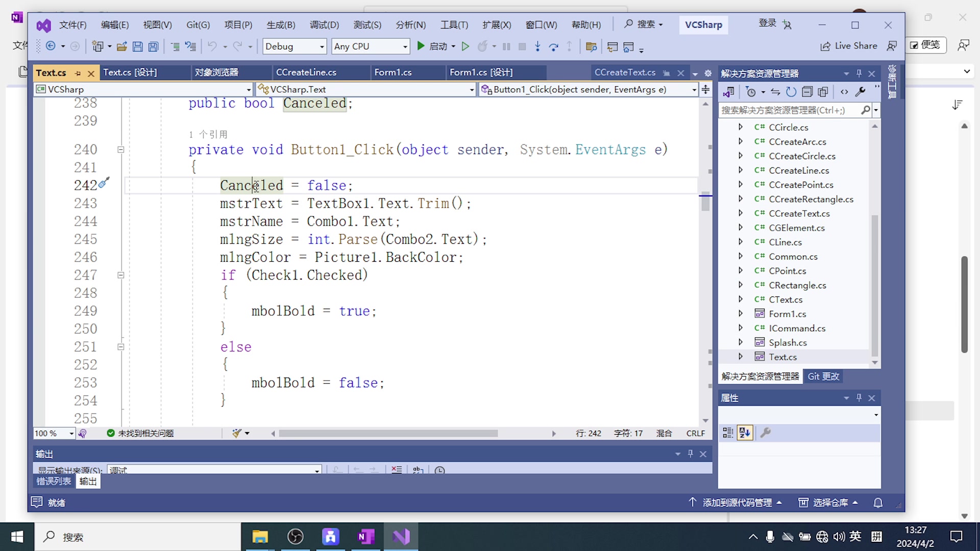Open the 调试(D) menu
This screenshot has width=980, height=551.
(x=324, y=24)
